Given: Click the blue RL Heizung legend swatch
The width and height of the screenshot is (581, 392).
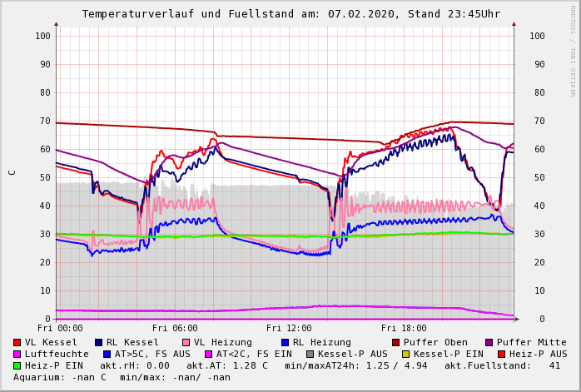Looking at the screenshot, I should coord(284,342).
